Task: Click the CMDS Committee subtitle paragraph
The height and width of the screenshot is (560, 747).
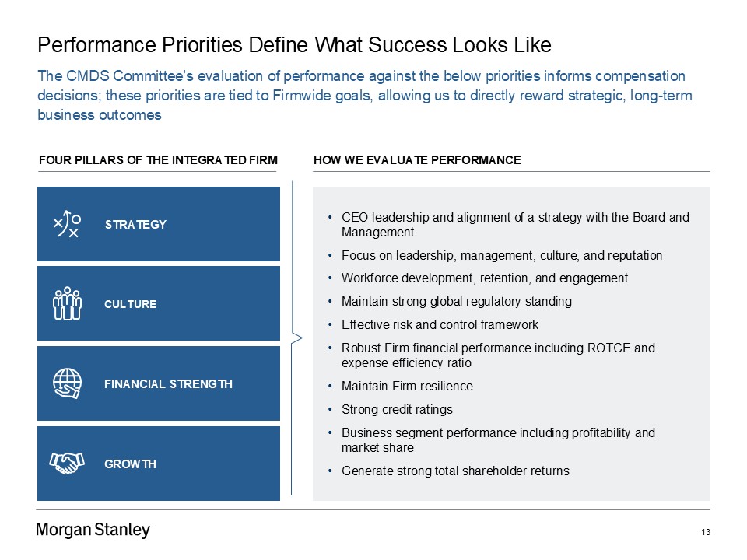Action: click(364, 95)
